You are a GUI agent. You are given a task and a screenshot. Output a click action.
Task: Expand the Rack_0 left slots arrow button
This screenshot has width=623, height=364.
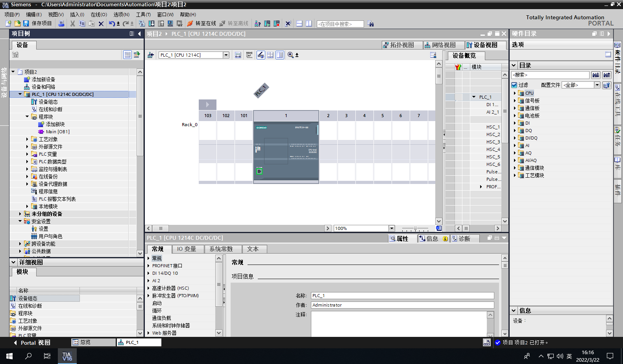coord(207,105)
